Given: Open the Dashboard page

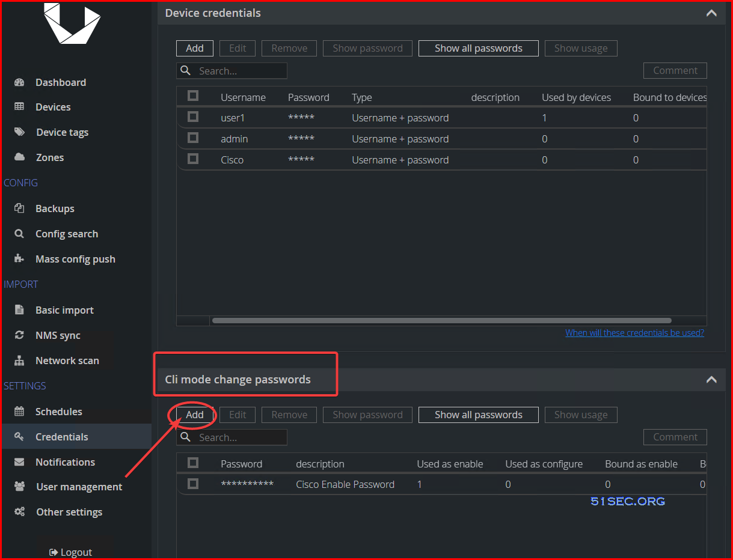Looking at the screenshot, I should pyautogui.click(x=61, y=82).
